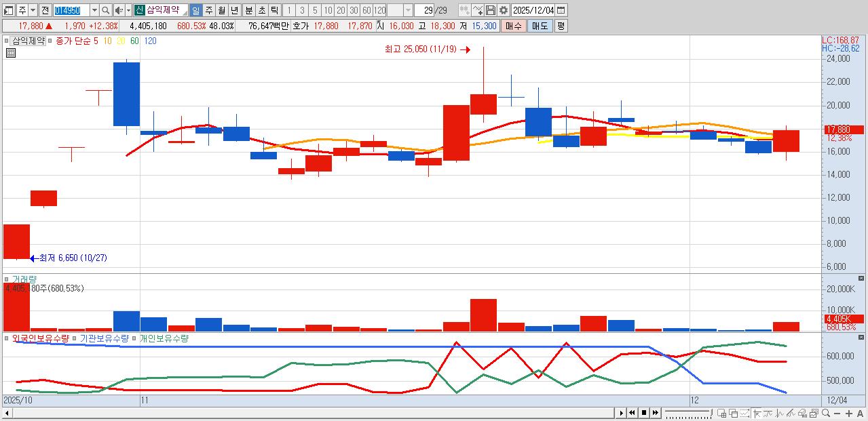Screen dimensions: 868x421
Task: Click the wavy line chart icon at bottom
Action: [768, 413]
